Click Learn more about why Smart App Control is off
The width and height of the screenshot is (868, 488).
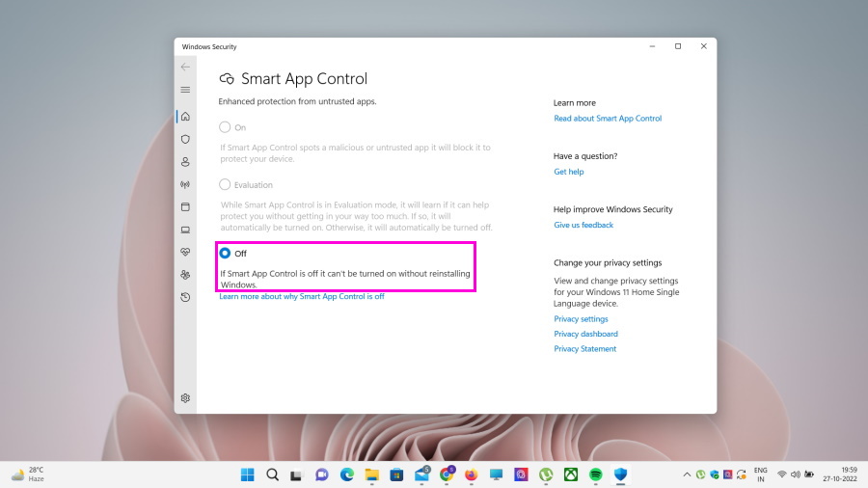(302, 296)
